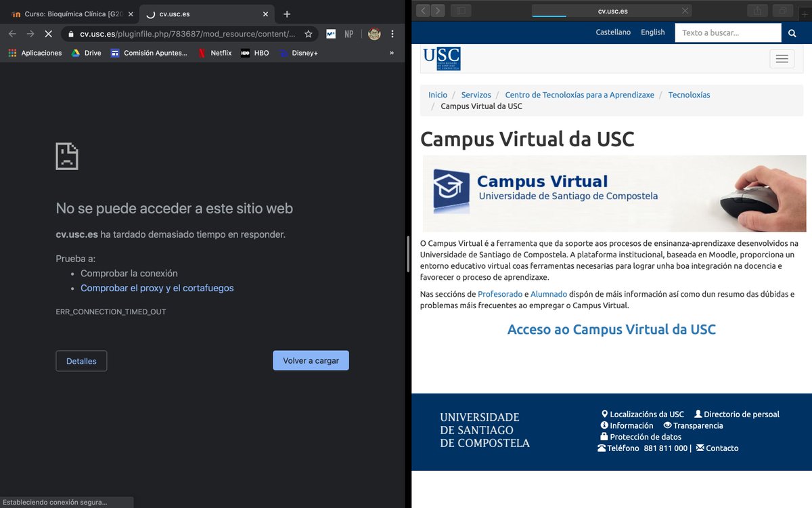Open Centro de Tecnoloxías para a Aprendizaxe breadcrumb

[x=580, y=95]
